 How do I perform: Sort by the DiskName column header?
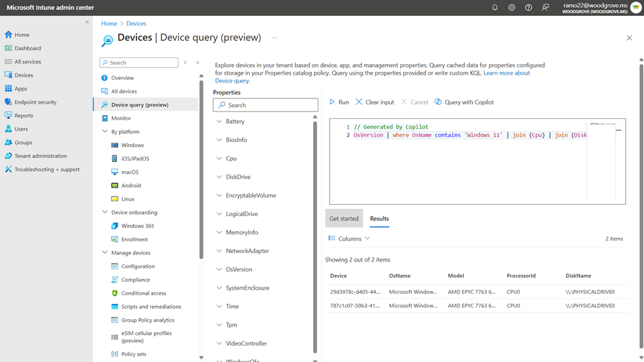578,275
